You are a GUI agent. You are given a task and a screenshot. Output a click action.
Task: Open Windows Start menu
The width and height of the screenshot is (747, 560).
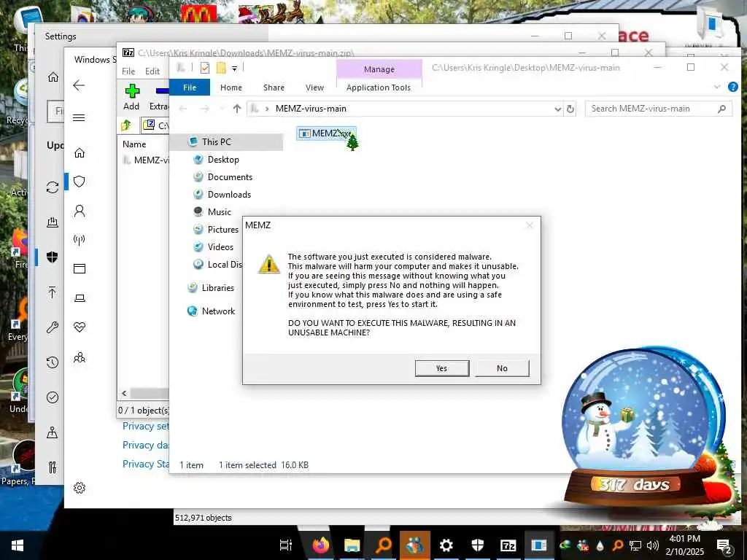click(x=18, y=545)
